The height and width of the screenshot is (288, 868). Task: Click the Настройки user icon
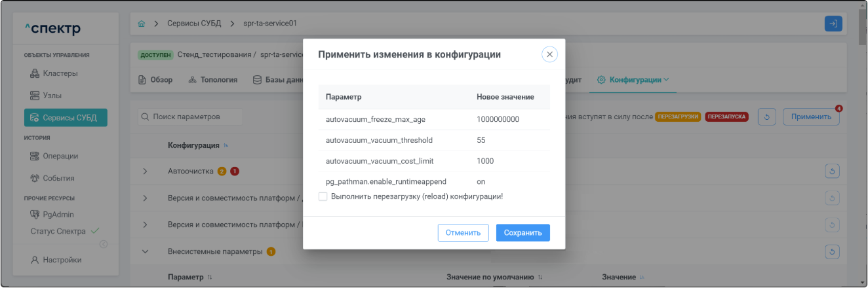coord(35,260)
